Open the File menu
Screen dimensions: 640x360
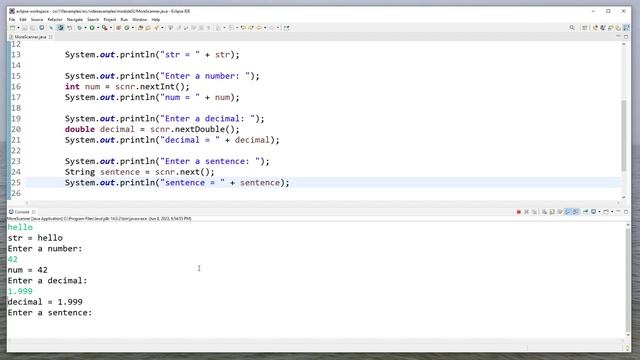(x=12, y=20)
